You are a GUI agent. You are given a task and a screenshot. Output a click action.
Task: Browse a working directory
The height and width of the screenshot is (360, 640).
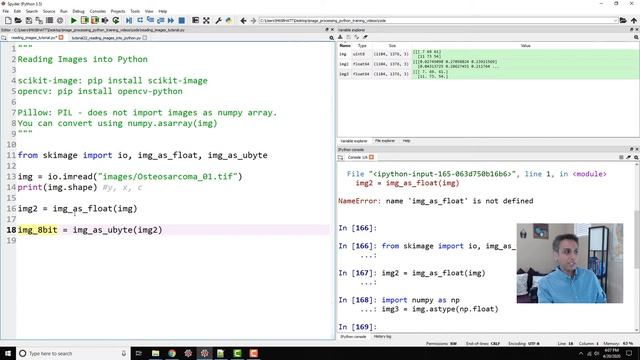coord(623,20)
